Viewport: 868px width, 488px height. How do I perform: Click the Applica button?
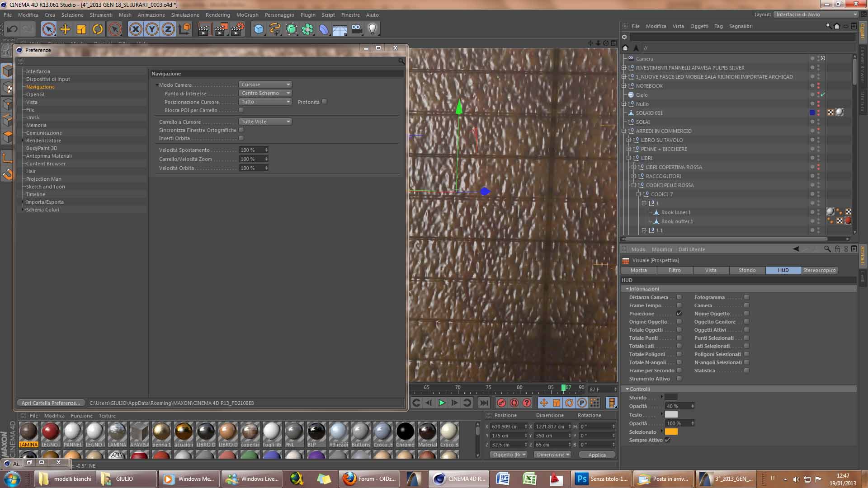(x=597, y=455)
